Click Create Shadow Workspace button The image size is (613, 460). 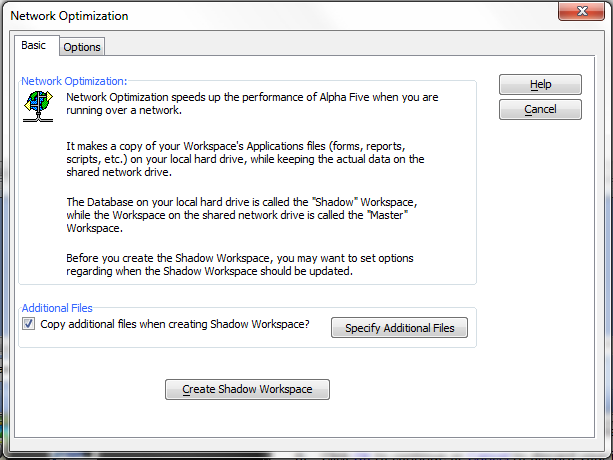247,389
